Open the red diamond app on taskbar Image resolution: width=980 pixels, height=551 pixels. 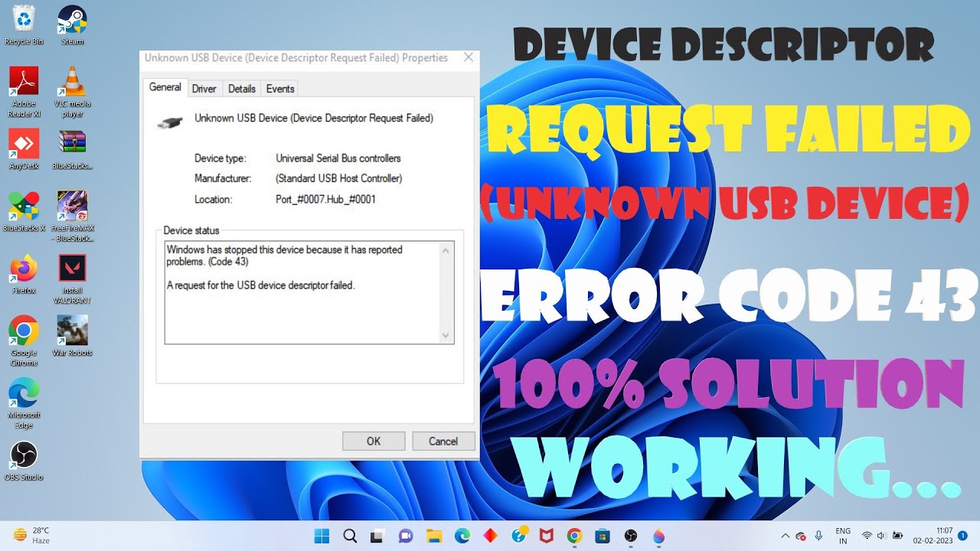(490, 536)
